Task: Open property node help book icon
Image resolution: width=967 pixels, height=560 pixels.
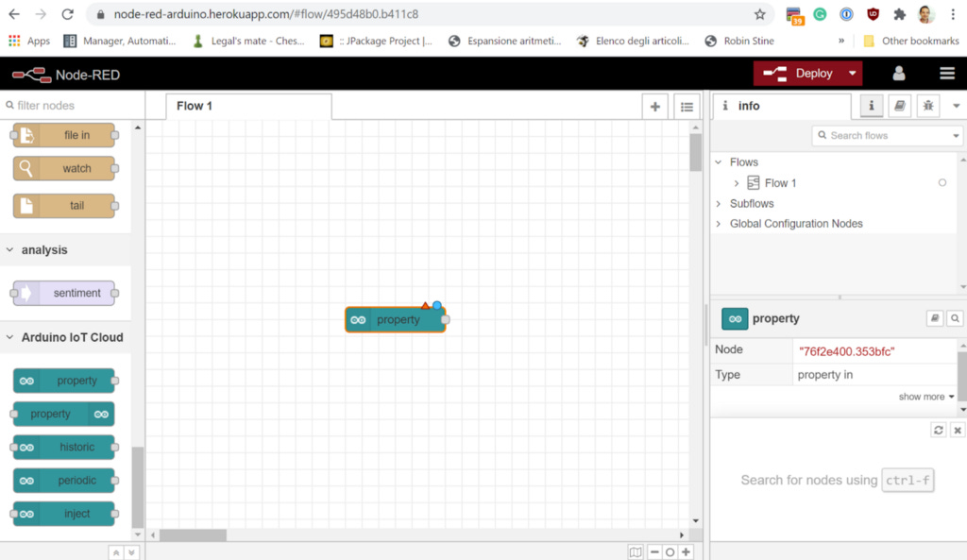Action: [934, 318]
